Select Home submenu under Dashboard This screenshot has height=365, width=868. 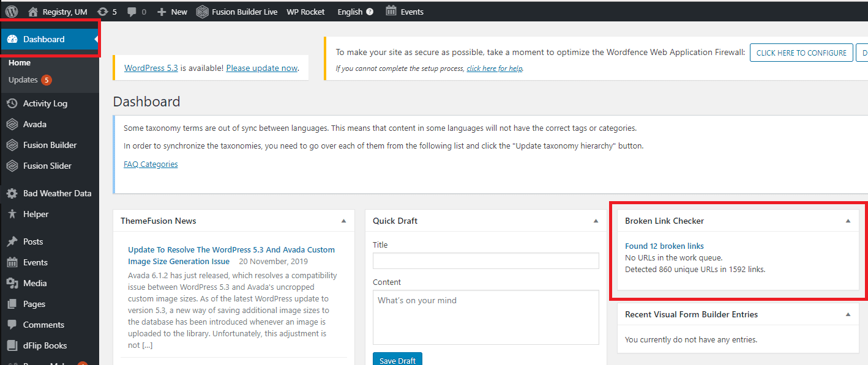pos(20,63)
